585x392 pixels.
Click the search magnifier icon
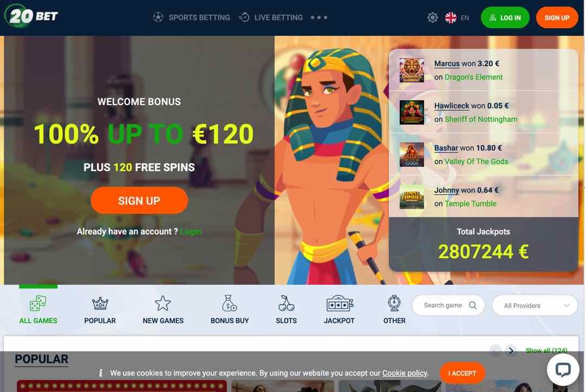tap(473, 305)
